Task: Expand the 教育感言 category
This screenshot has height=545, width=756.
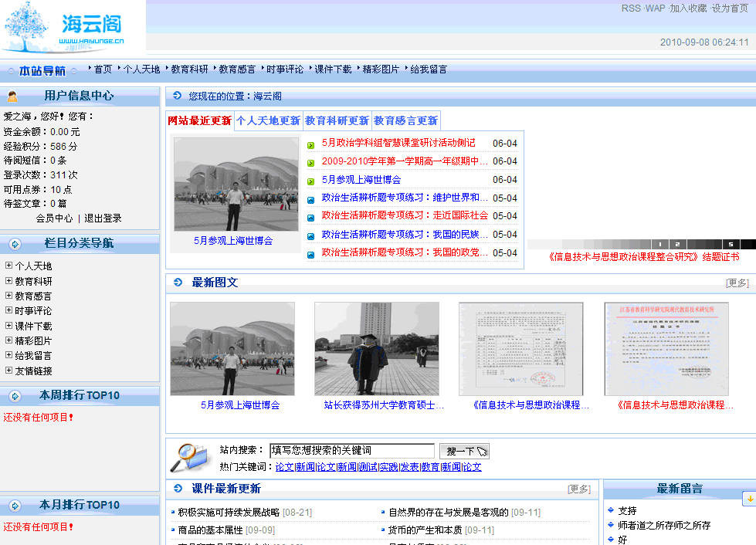Action: point(8,296)
